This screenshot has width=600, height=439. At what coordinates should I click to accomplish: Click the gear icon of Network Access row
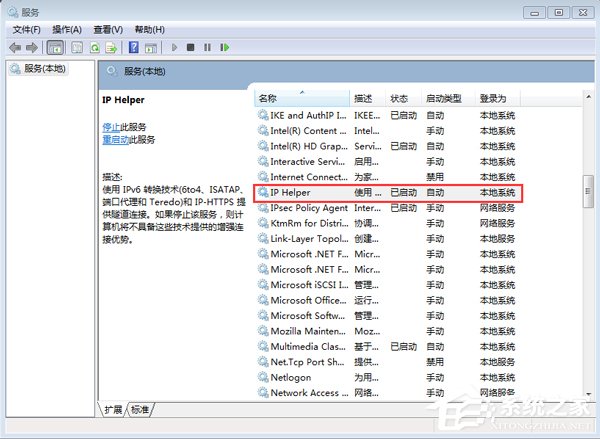pos(263,393)
